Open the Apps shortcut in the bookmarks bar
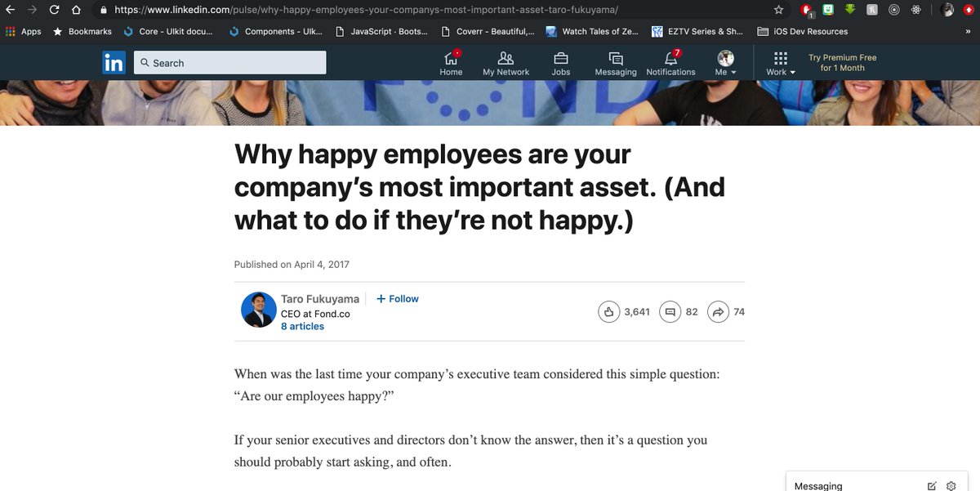The height and width of the screenshot is (491, 980). click(23, 31)
